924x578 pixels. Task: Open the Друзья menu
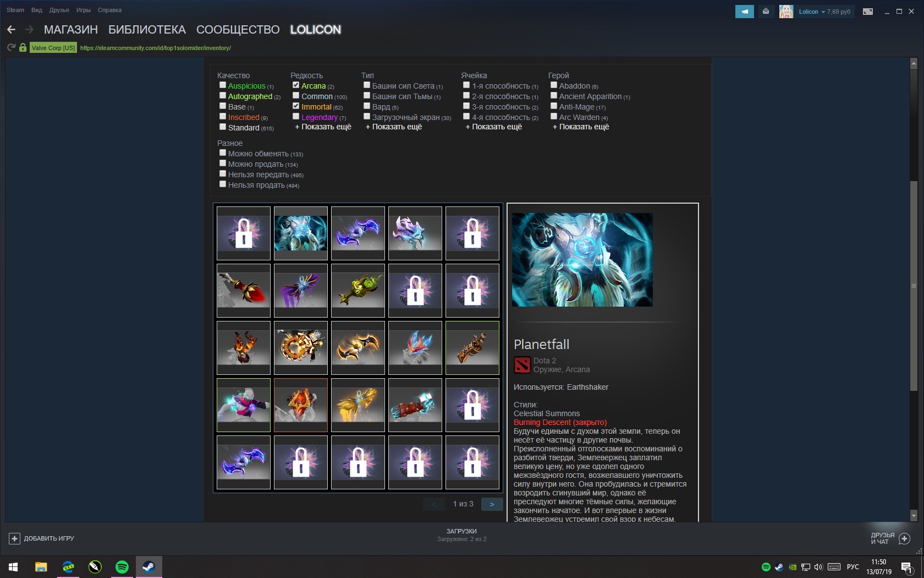click(59, 10)
